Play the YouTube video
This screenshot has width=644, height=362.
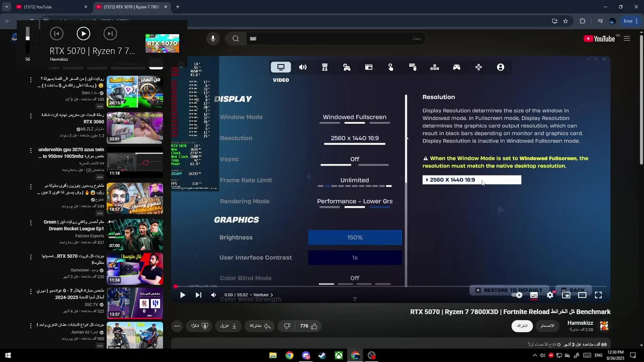point(183,295)
